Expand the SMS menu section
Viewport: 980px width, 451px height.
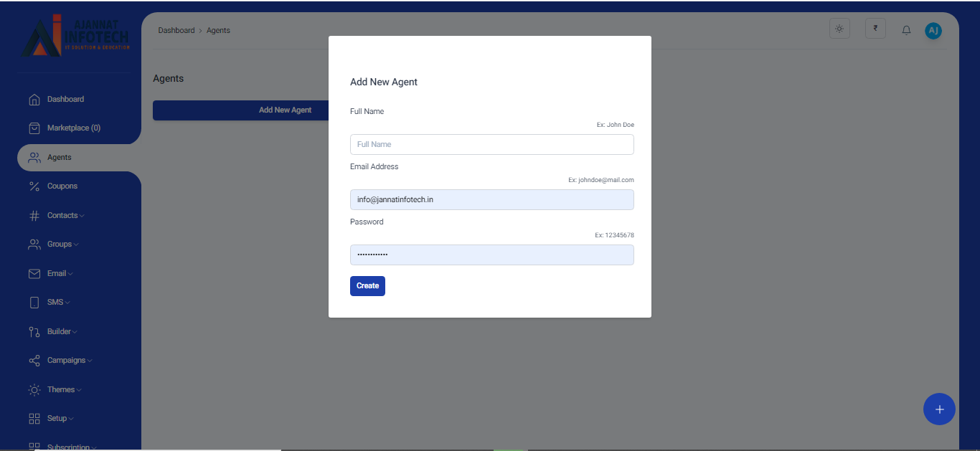(58, 303)
